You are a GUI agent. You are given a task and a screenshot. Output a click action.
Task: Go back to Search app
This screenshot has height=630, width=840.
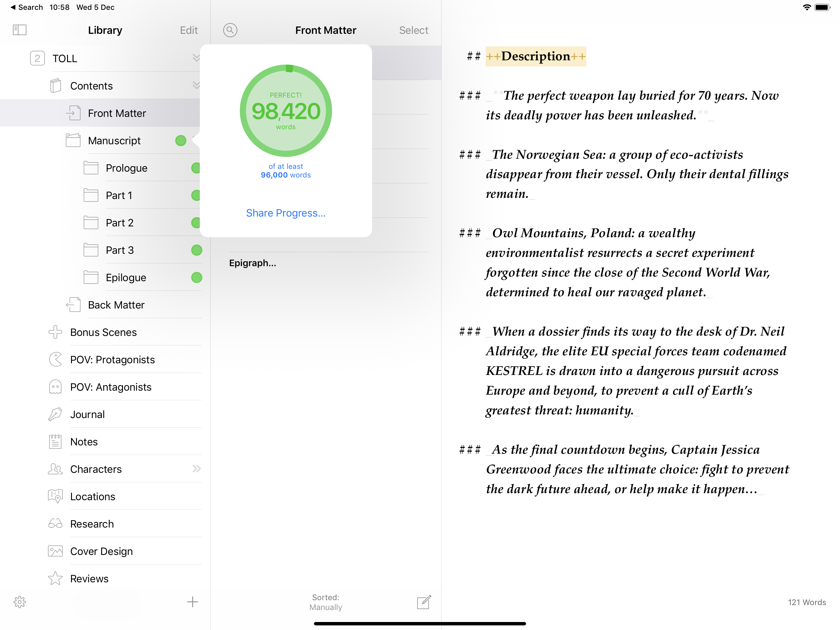tap(26, 7)
